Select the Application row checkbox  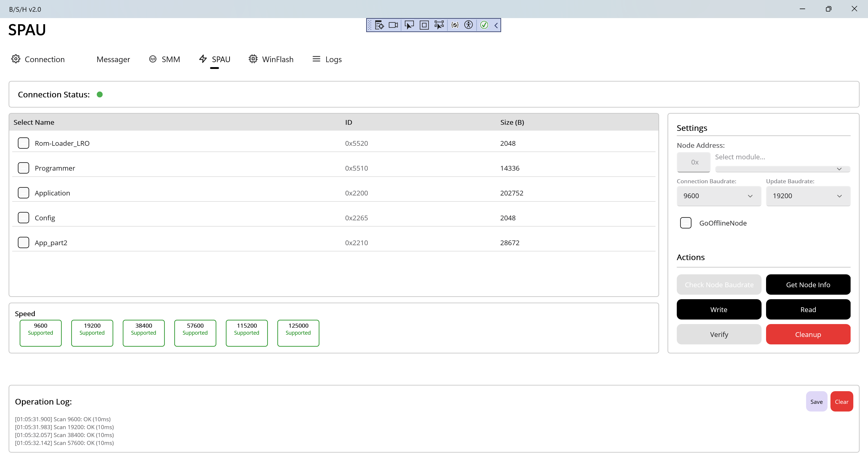coord(23,193)
